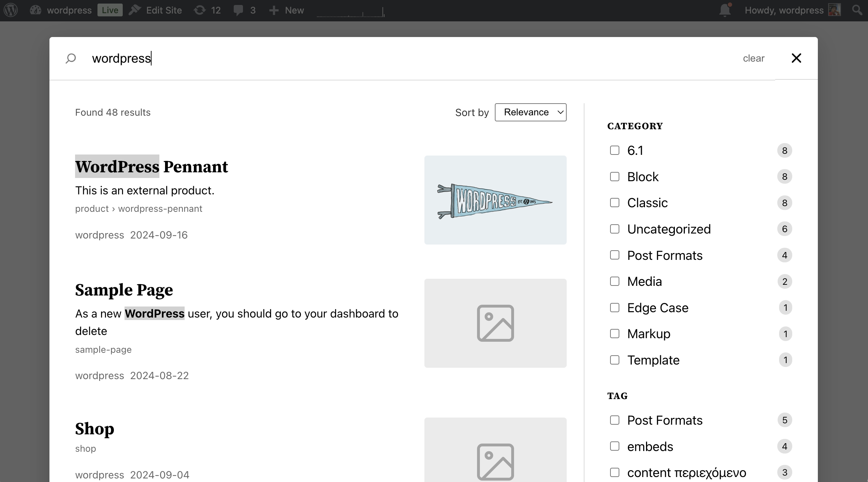Screen dimensions: 868x482
Task: Open the wordpress site dashboard link
Action: (x=60, y=10)
